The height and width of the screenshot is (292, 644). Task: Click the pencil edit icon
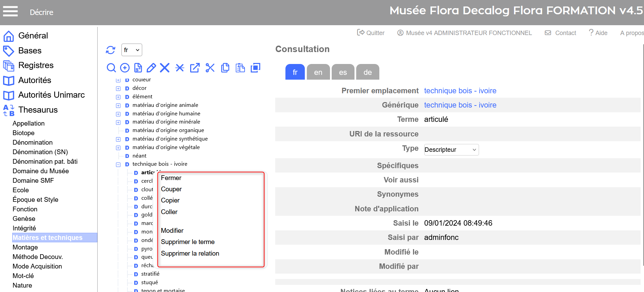point(151,68)
